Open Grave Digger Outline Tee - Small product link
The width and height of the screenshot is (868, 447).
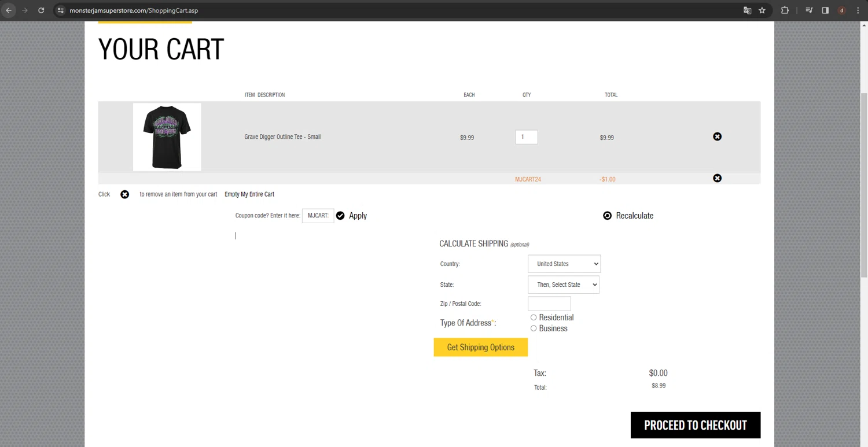click(282, 137)
